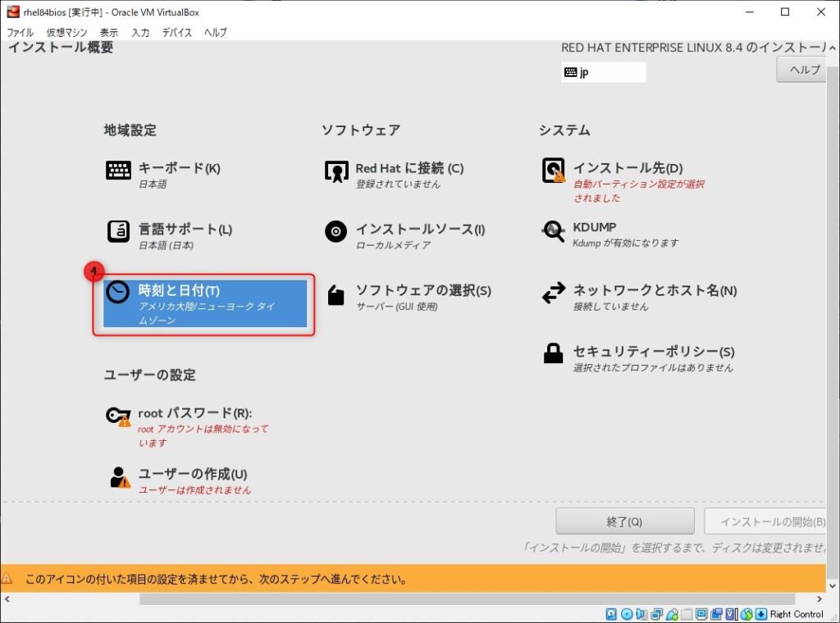Click the keyboard capture arrow status icon
The width and height of the screenshot is (840, 623).
pos(760,614)
